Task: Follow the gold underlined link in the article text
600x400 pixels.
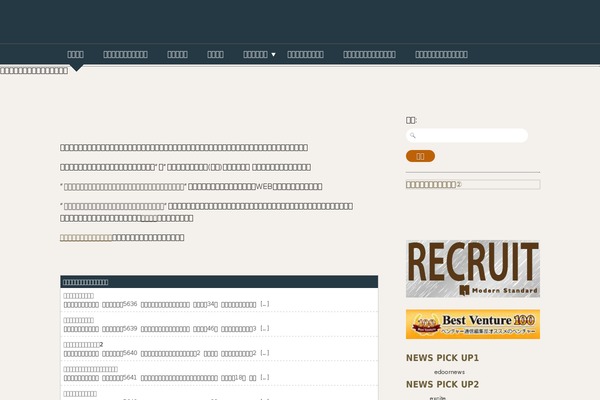Action: (x=86, y=238)
